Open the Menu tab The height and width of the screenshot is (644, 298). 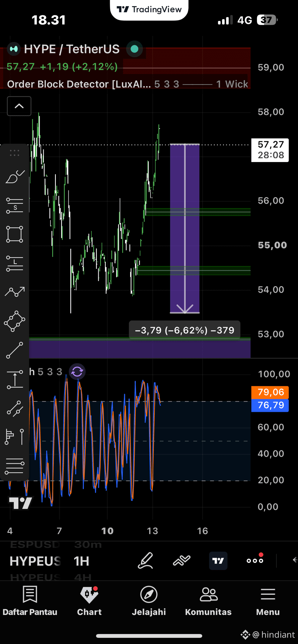268,601
